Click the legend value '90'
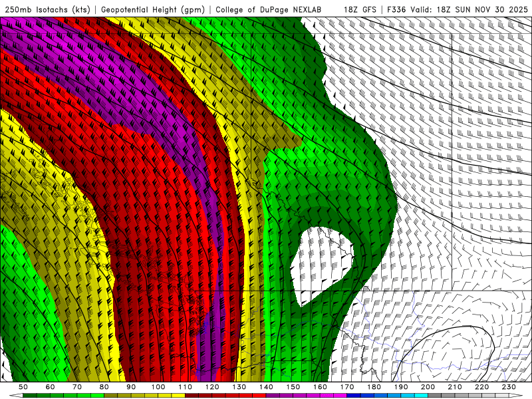Image resolution: width=532 pixels, height=399 pixels. (x=131, y=387)
